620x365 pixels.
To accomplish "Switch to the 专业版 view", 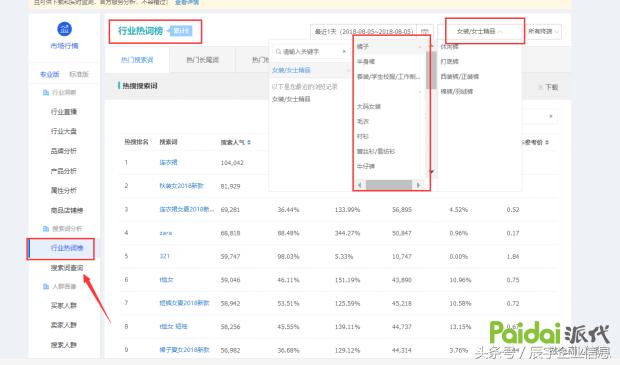I will pyautogui.click(x=50, y=74).
